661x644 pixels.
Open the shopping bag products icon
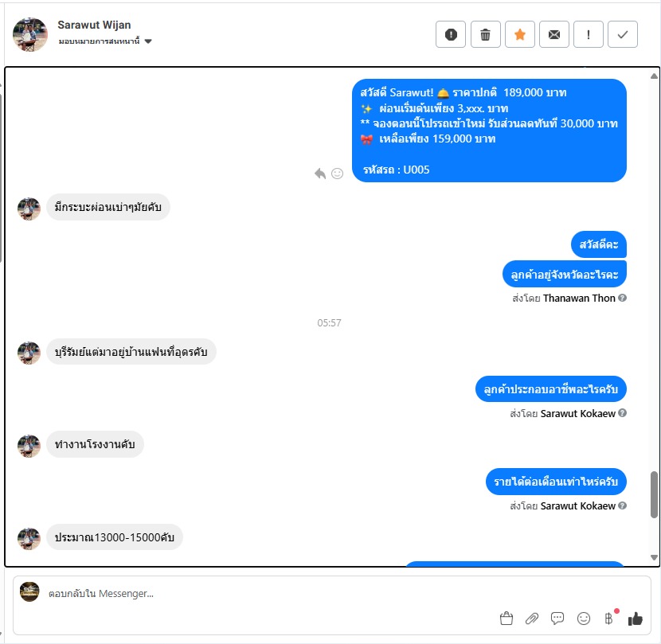click(507, 619)
